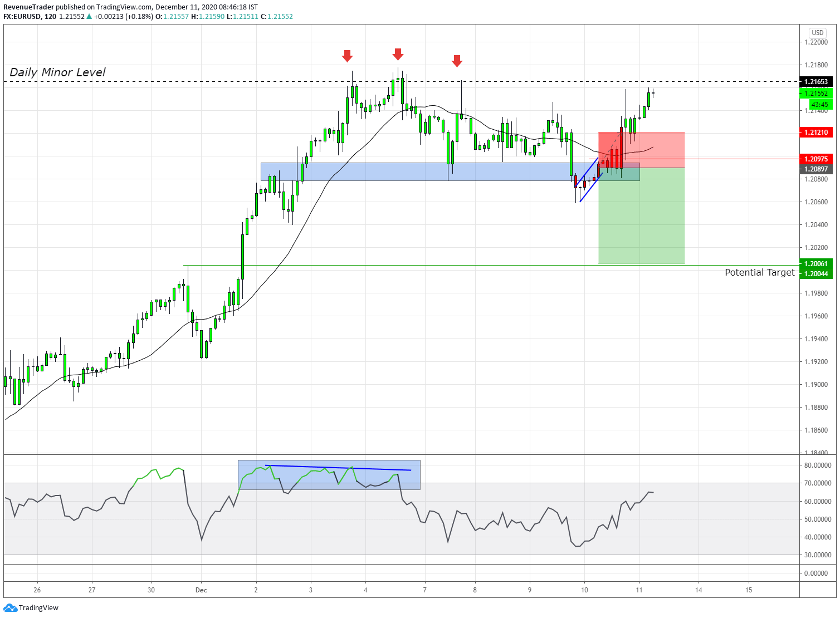Click the 'Daily Minor Level' text label
The height and width of the screenshot is (618, 840).
[57, 72]
